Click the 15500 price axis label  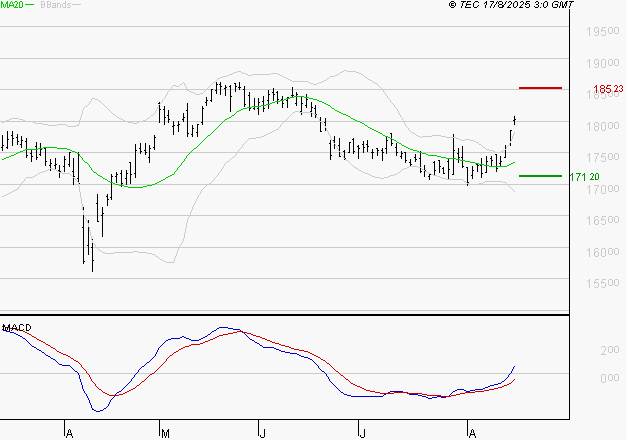(603, 284)
